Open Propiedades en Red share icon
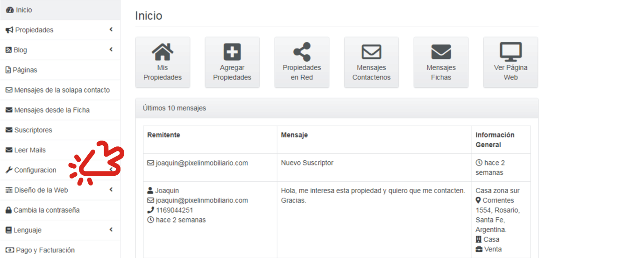 coord(302,52)
